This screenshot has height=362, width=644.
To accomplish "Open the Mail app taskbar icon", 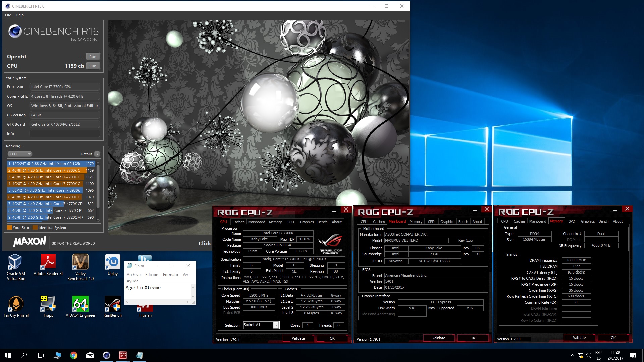I will (x=90, y=355).
